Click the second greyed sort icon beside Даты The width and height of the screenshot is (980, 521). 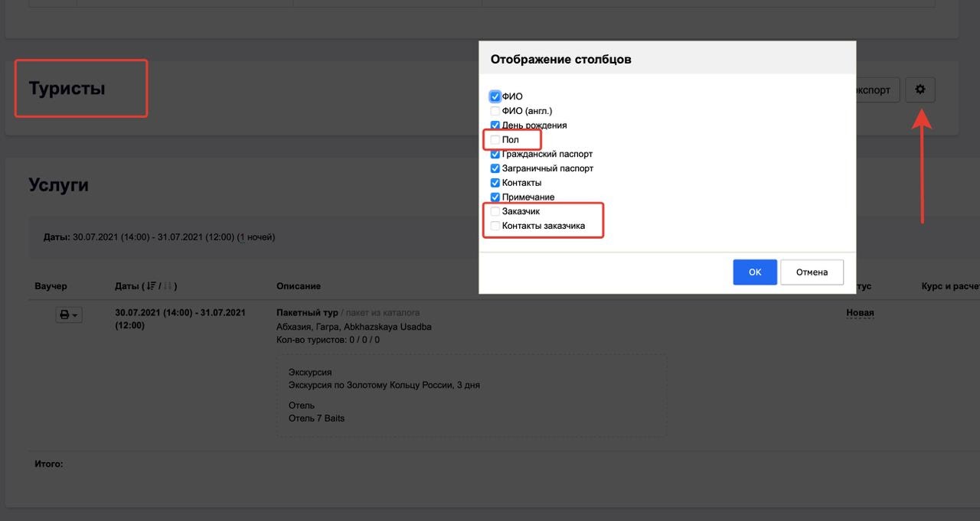[x=168, y=286]
